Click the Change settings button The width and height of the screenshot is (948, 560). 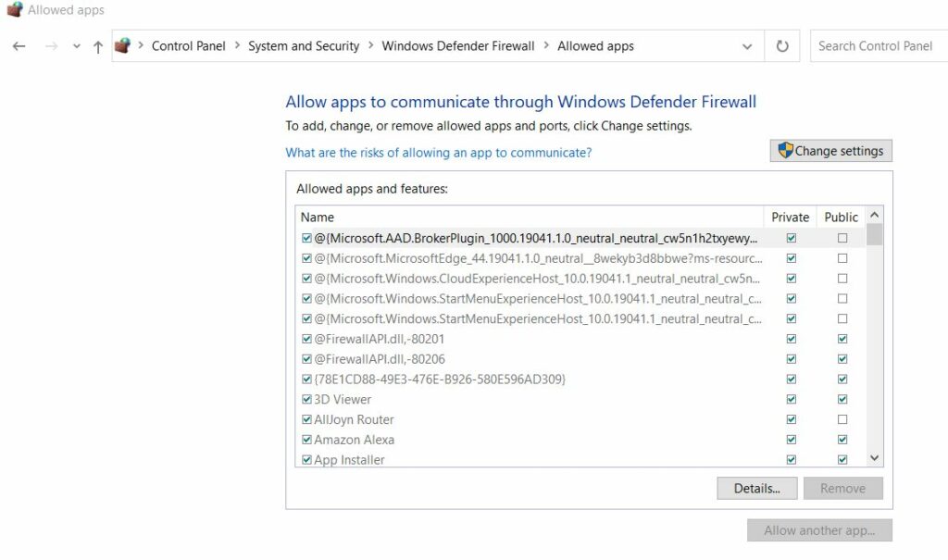pyautogui.click(x=830, y=149)
